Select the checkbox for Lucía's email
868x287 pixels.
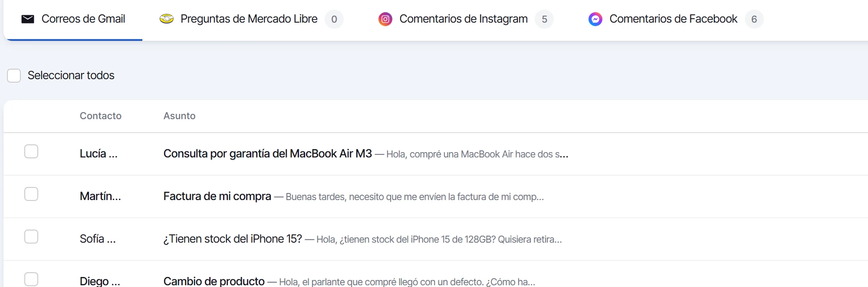click(x=31, y=151)
